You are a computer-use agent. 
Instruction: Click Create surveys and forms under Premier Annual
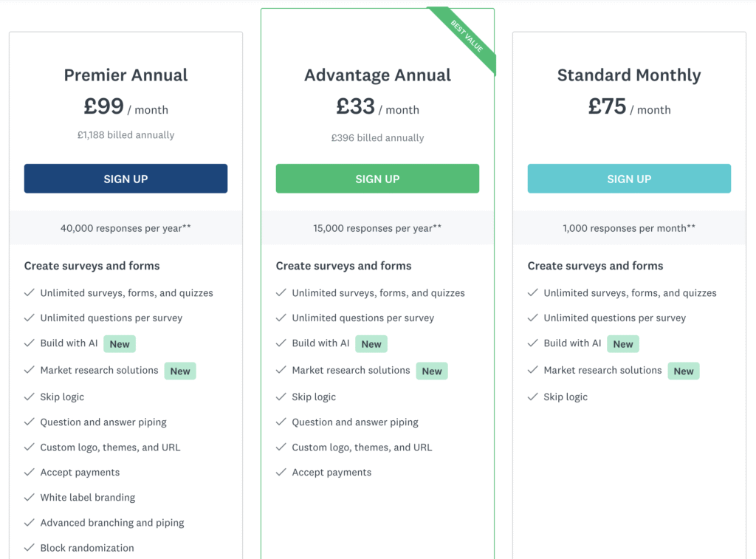(x=91, y=266)
